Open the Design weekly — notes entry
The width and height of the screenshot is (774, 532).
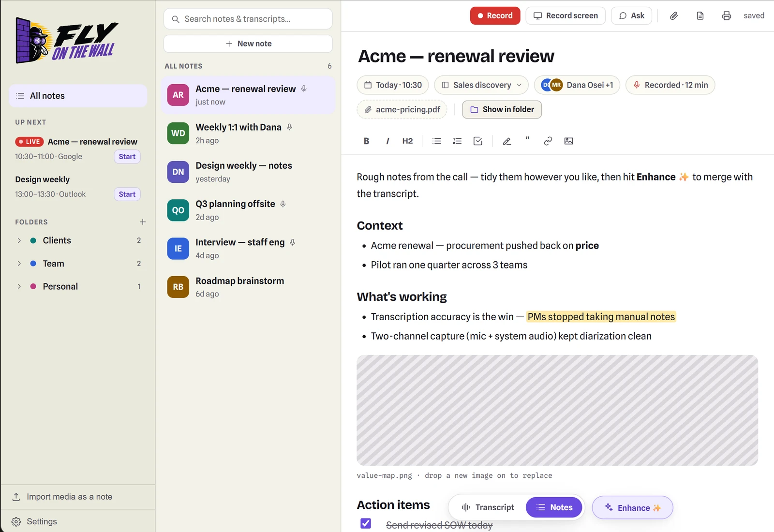248,172
